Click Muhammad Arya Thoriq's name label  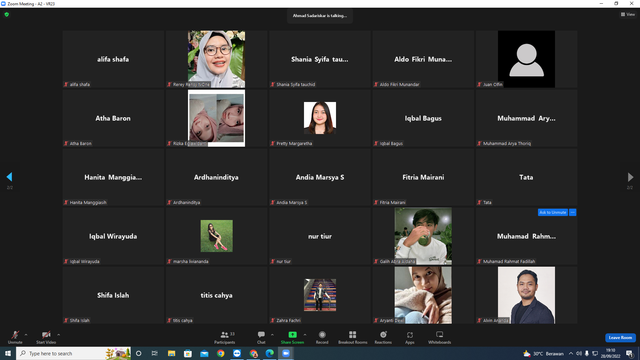coord(507,143)
